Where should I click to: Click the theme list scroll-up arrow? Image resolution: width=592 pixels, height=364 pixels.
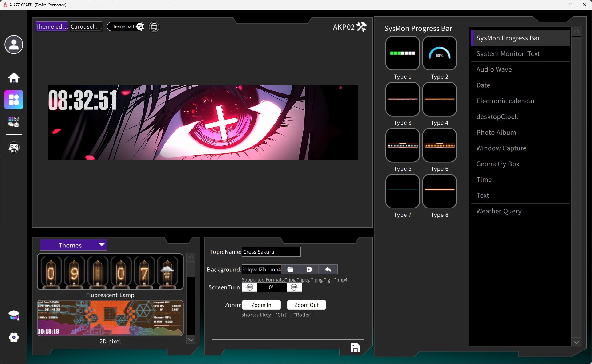pyautogui.click(x=191, y=257)
